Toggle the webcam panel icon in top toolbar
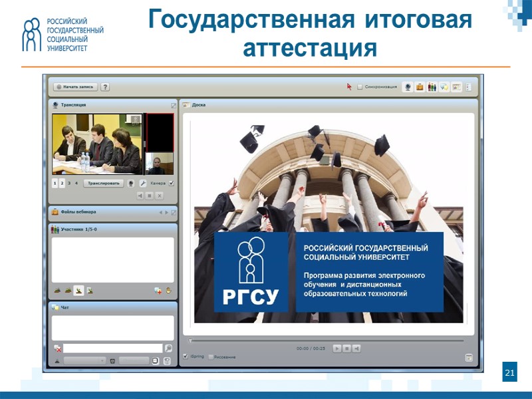The image size is (532, 399). click(x=408, y=87)
